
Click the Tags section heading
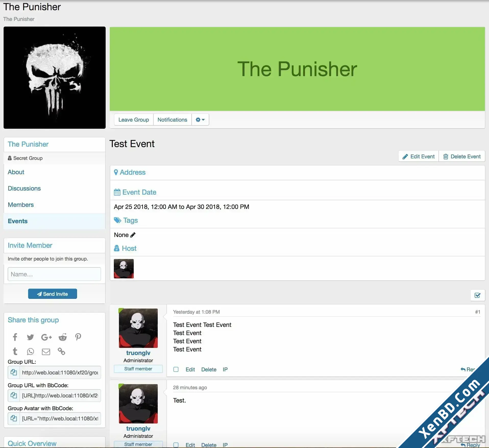[x=126, y=220]
